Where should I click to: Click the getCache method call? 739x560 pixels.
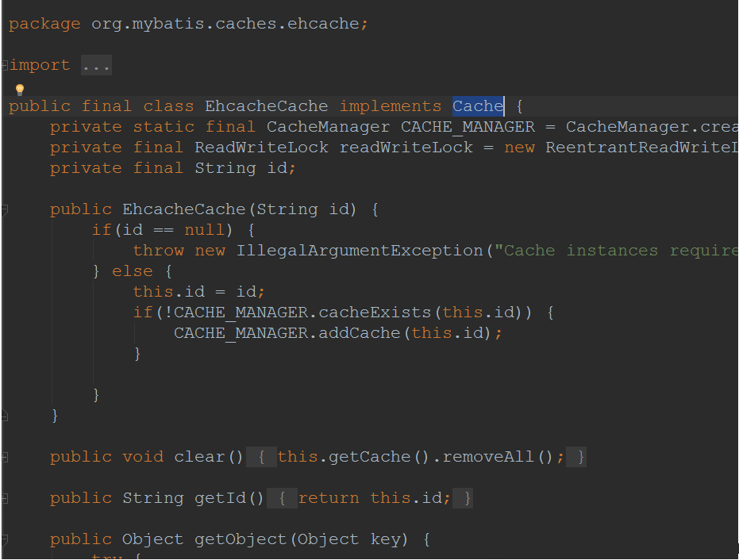point(370,457)
